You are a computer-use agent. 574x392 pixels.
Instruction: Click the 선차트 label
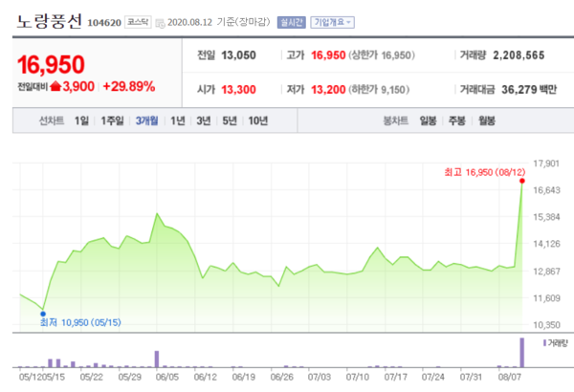pyautogui.click(x=52, y=120)
